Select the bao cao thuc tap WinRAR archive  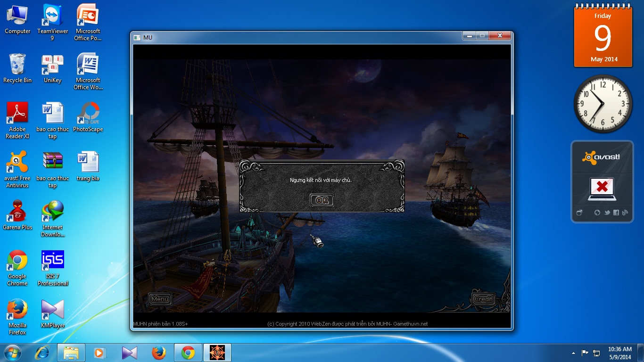point(52,170)
